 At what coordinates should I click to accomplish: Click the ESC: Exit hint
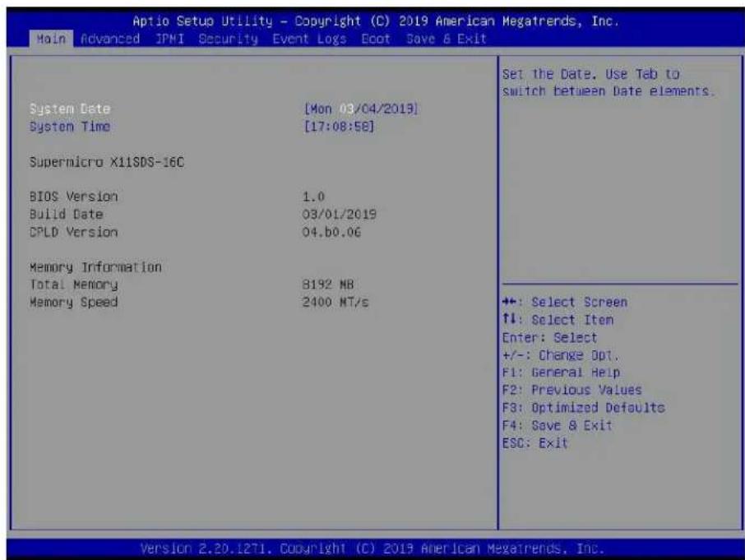(x=535, y=442)
